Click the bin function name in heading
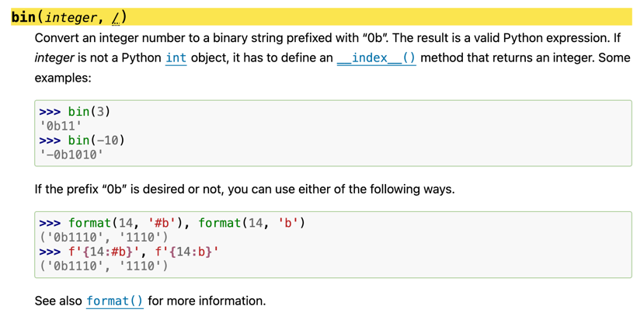Viewport: 644px width, 320px height. pos(23,17)
